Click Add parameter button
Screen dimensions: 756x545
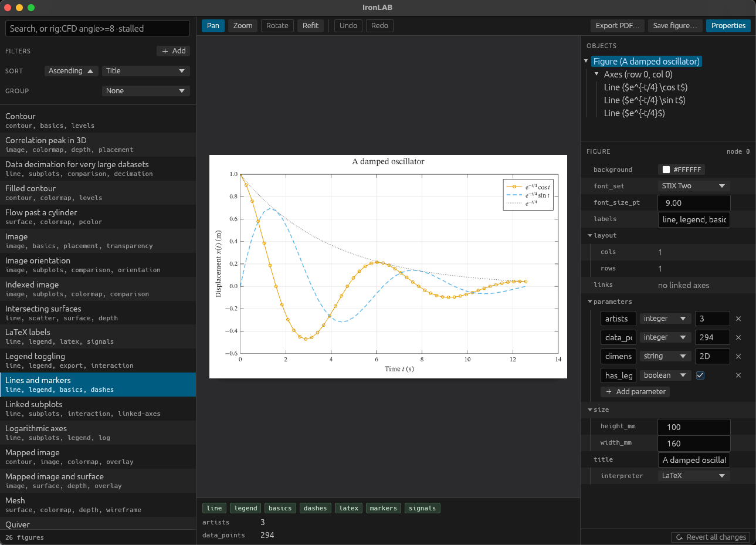pyautogui.click(x=635, y=392)
